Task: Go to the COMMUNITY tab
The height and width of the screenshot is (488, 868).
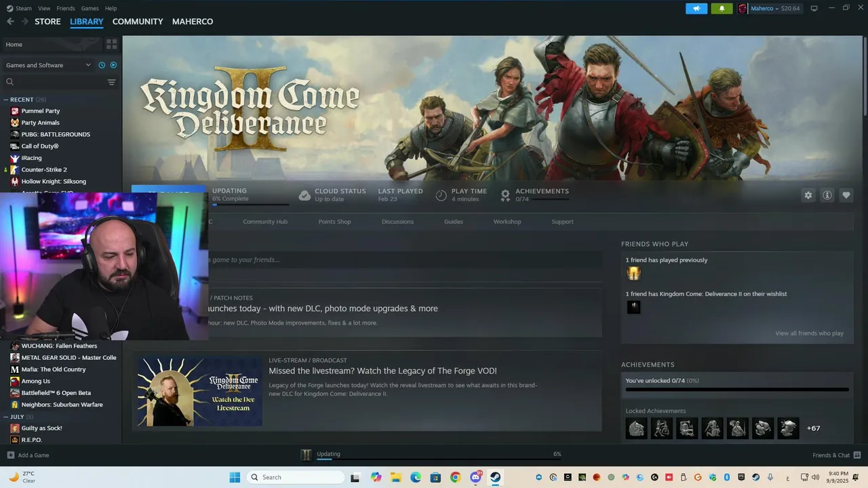Action: click(138, 22)
